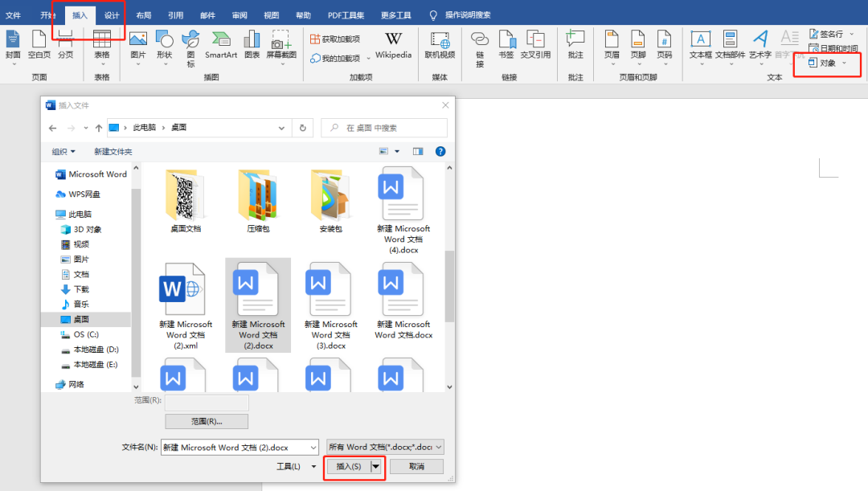Expand the 组织 organize menu
This screenshot has width=868, height=491.
tap(63, 152)
